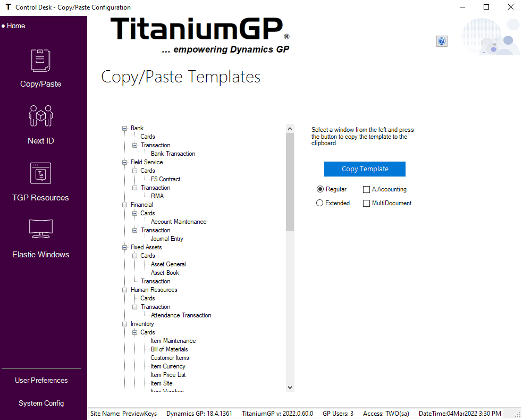523x420 pixels.
Task: Collapse the Financial tree node
Action: [125, 205]
